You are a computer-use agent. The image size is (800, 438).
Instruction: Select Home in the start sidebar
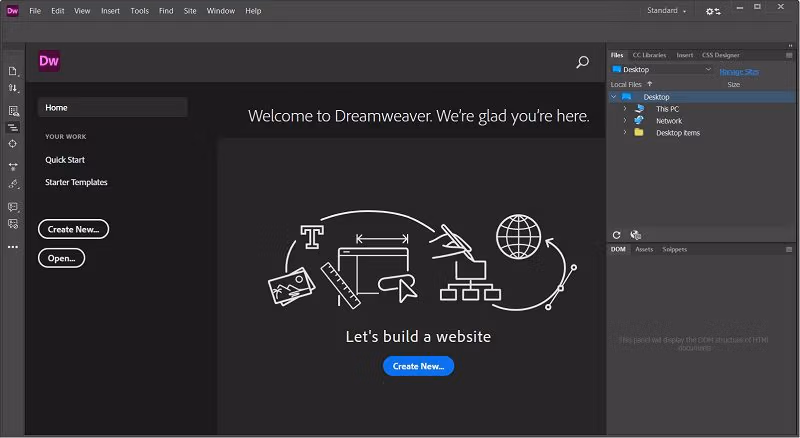click(x=112, y=108)
